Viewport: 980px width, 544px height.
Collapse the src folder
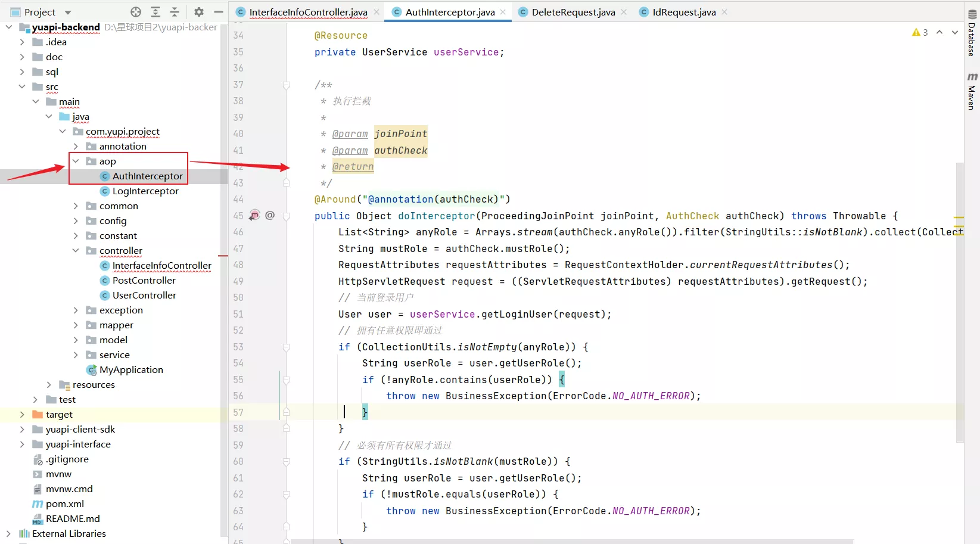tap(22, 86)
